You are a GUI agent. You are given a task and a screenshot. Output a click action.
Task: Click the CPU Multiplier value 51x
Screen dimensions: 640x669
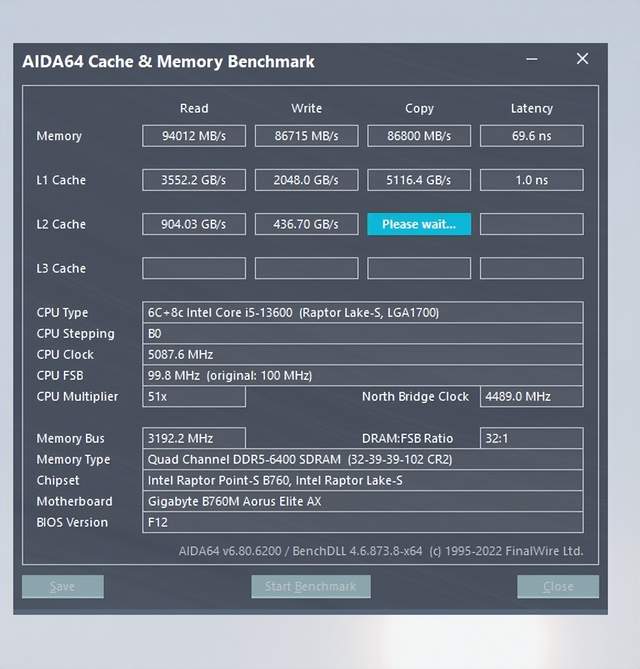pos(194,396)
